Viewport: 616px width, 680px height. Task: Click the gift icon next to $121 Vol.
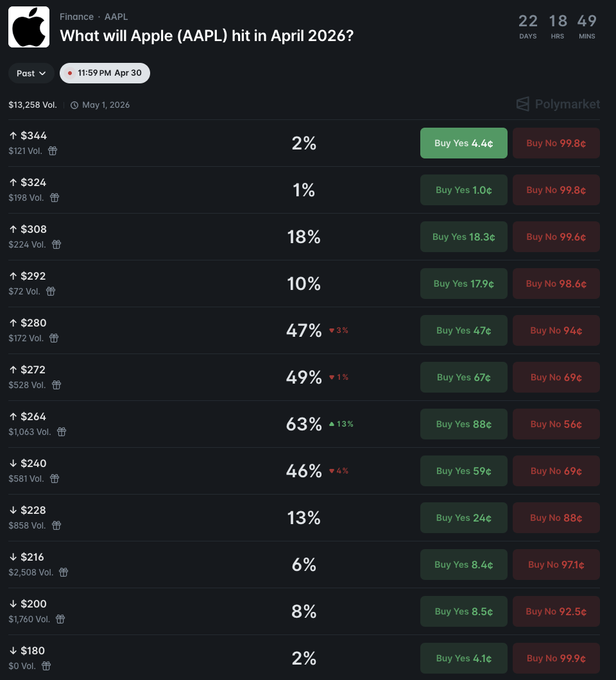pos(53,151)
